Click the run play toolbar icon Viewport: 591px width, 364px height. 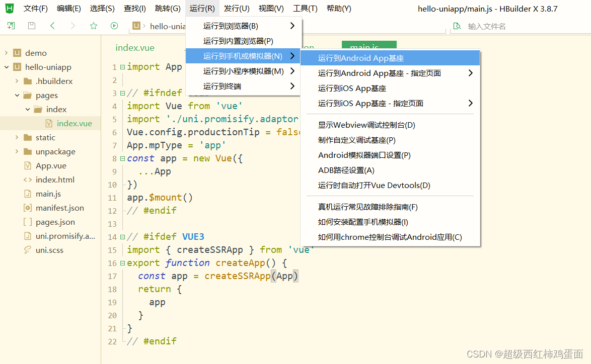114,26
